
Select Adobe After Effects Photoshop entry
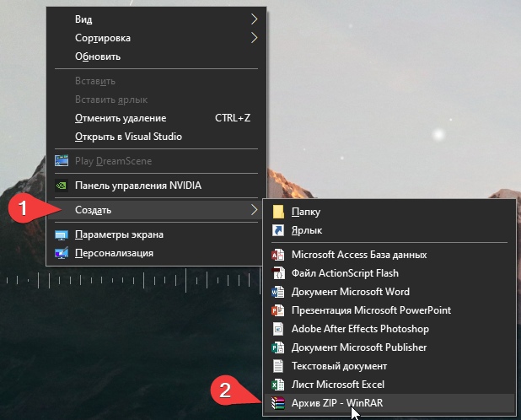coord(389,329)
